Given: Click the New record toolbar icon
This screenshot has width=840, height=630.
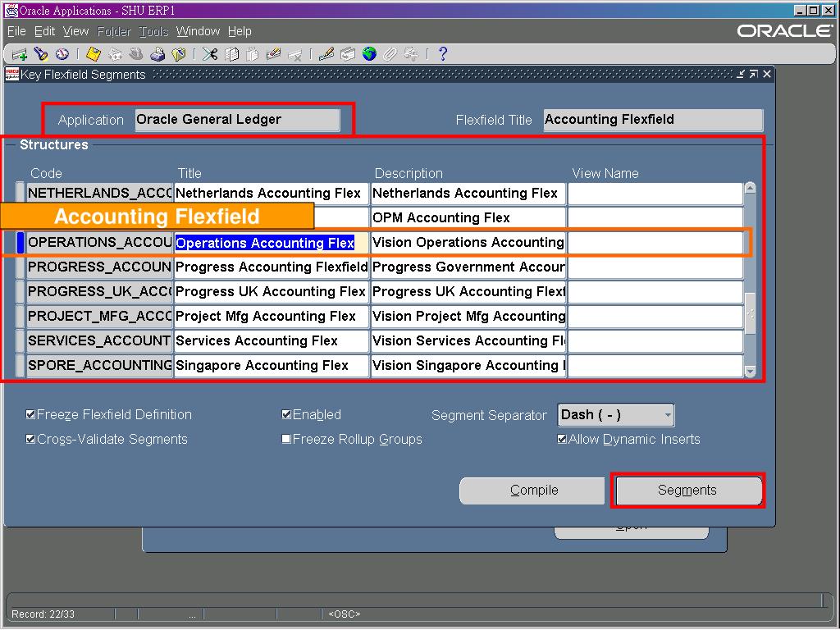Looking at the screenshot, I should tap(20, 54).
